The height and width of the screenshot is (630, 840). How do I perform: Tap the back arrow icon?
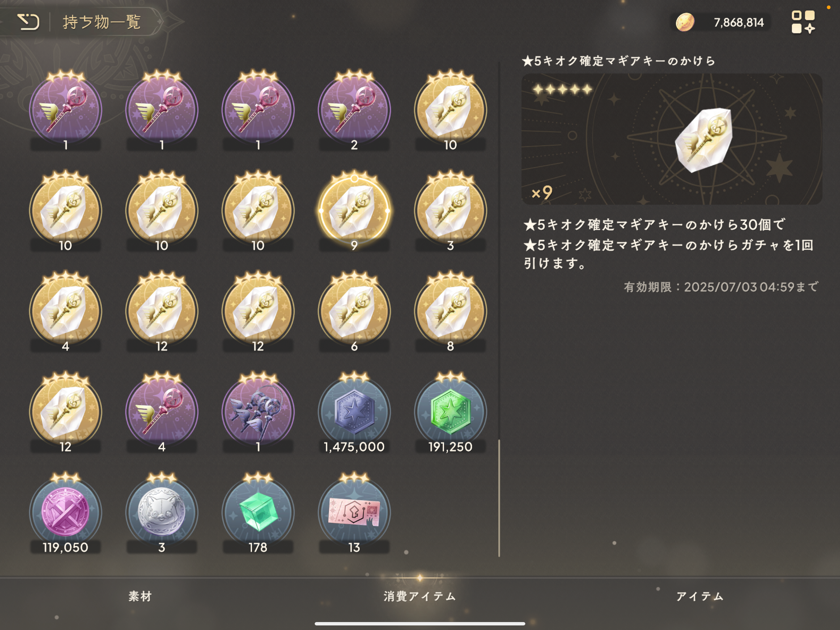[x=28, y=22]
